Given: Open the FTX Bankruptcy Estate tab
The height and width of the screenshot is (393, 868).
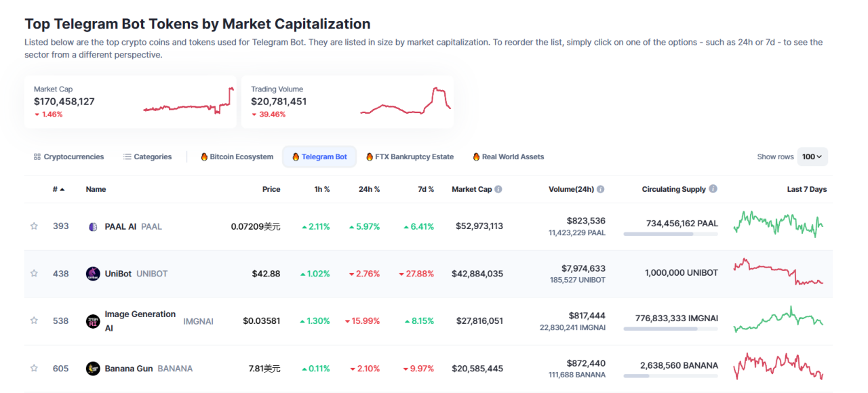Looking at the screenshot, I should [410, 157].
